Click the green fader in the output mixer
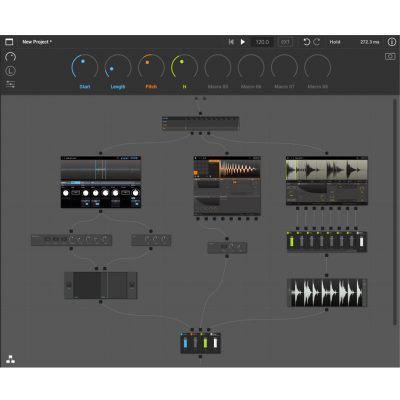This screenshot has height=400, width=400. [205, 343]
